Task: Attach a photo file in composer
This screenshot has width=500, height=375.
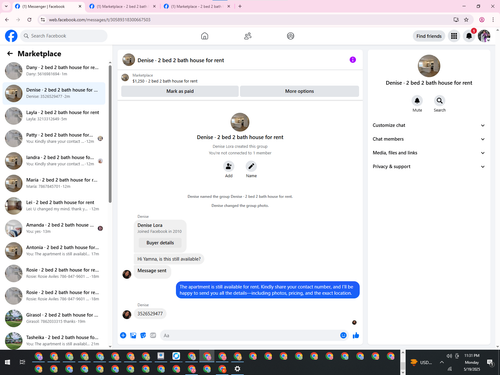Action: tap(133, 335)
